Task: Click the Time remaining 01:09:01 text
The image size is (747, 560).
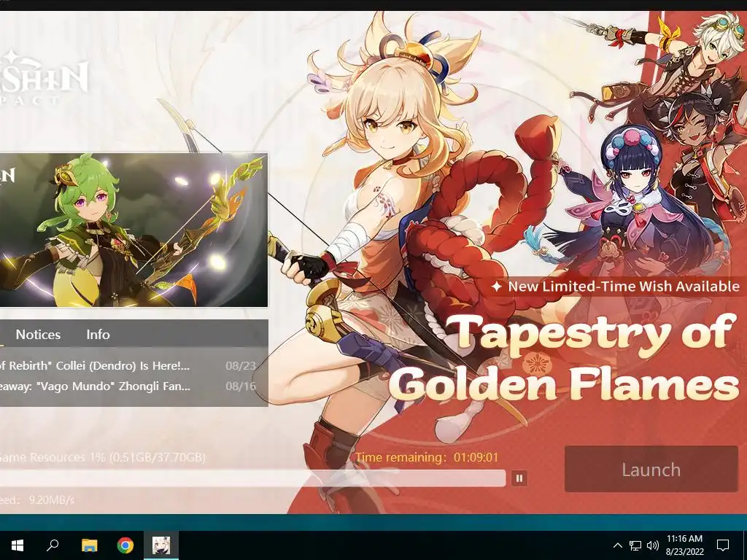Action: point(427,458)
